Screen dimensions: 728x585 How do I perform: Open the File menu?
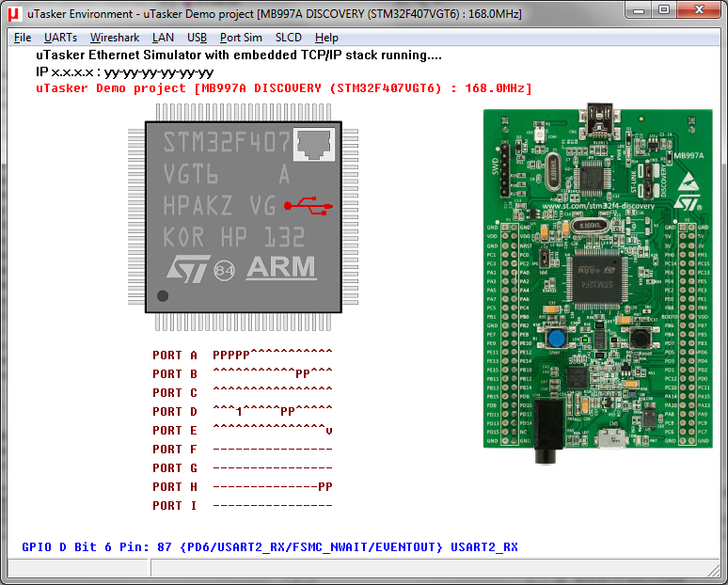click(23, 38)
